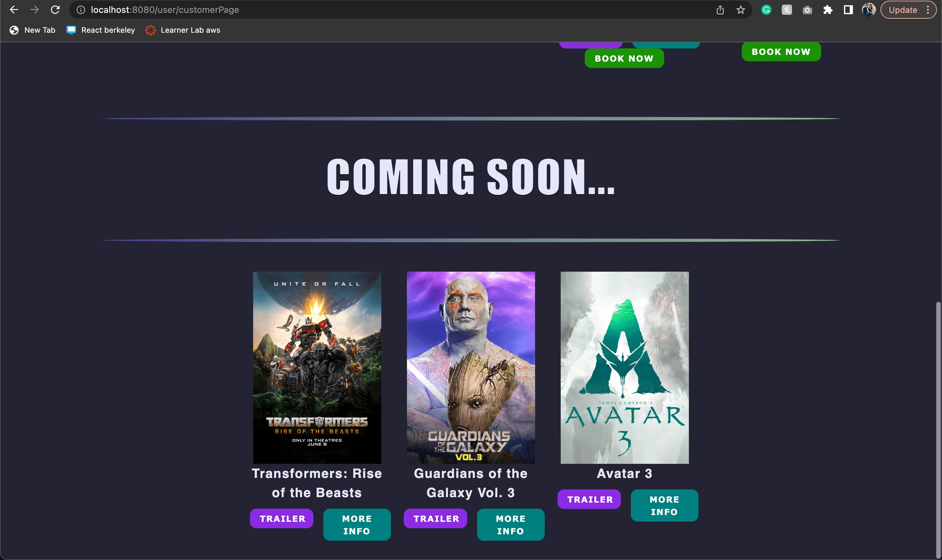The height and width of the screenshot is (560, 942).
Task: Open More Info for Avatar 3
Action: click(665, 505)
